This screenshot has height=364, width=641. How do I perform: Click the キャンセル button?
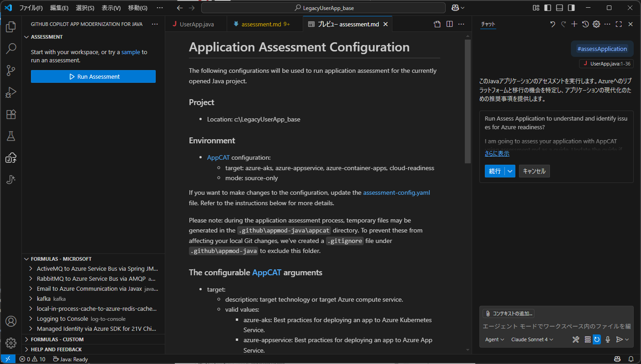534,171
